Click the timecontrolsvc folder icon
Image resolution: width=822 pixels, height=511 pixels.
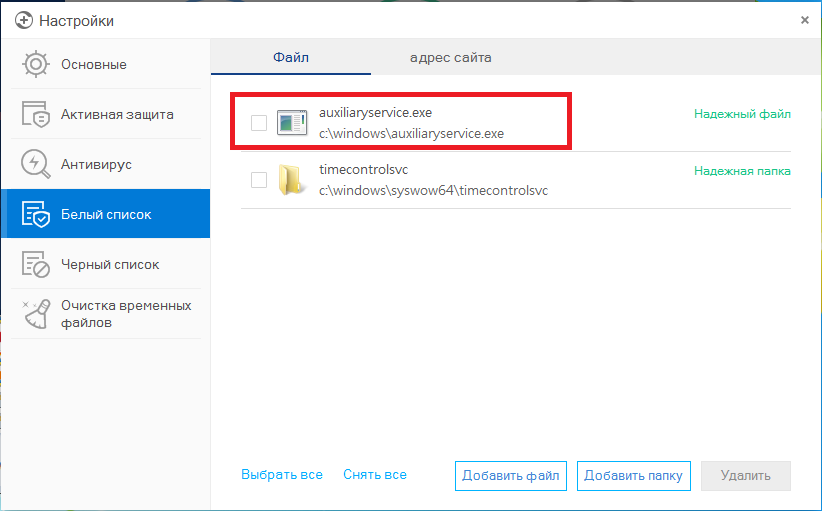click(x=292, y=180)
